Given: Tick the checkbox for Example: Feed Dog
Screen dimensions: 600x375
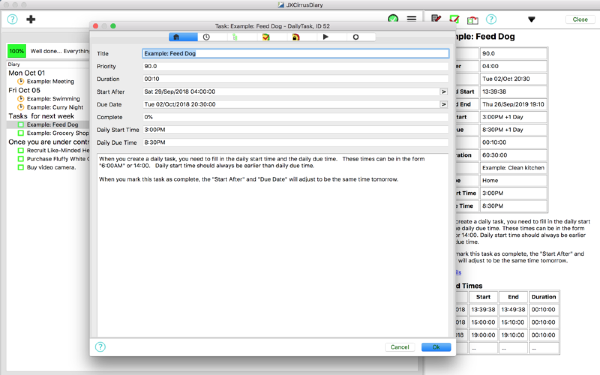Looking at the screenshot, I should [x=21, y=125].
